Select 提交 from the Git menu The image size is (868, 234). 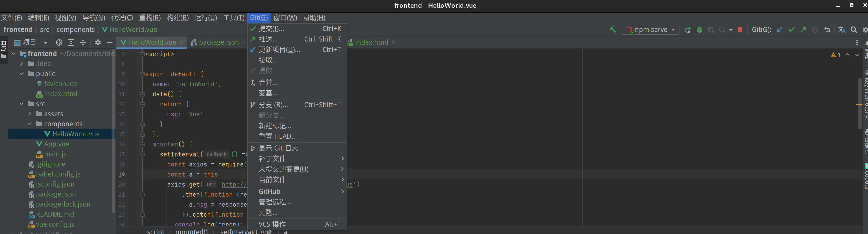point(297,29)
